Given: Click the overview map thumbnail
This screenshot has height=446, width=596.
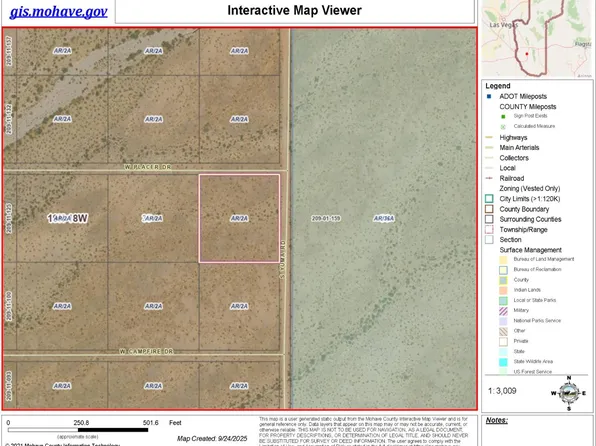Looking at the screenshot, I should [537, 38].
